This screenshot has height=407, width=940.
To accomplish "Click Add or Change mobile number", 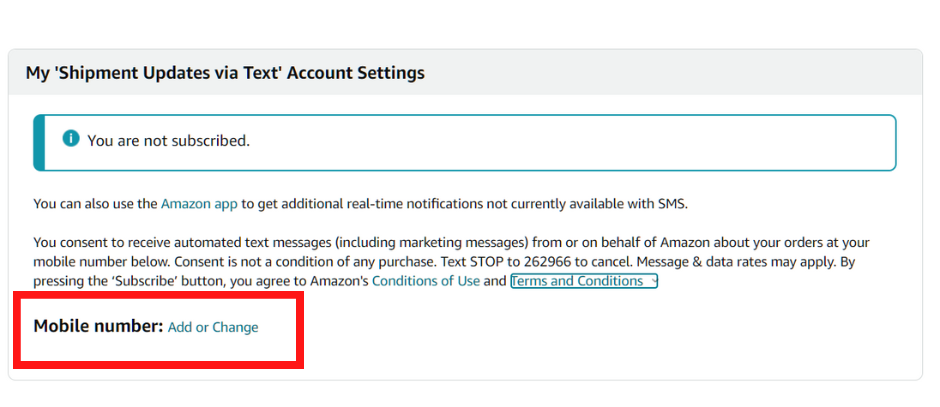I will 212,327.
